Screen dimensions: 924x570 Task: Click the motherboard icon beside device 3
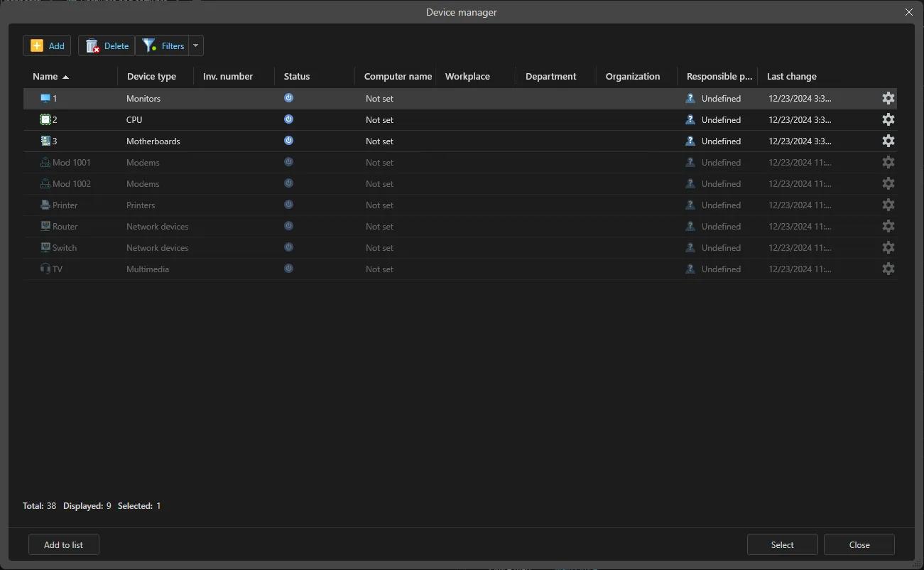pyautogui.click(x=45, y=141)
